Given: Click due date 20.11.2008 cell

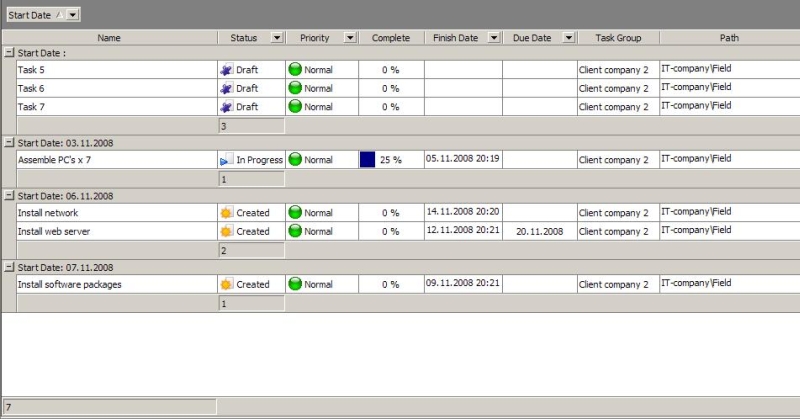Looking at the screenshot, I should click(x=540, y=231).
